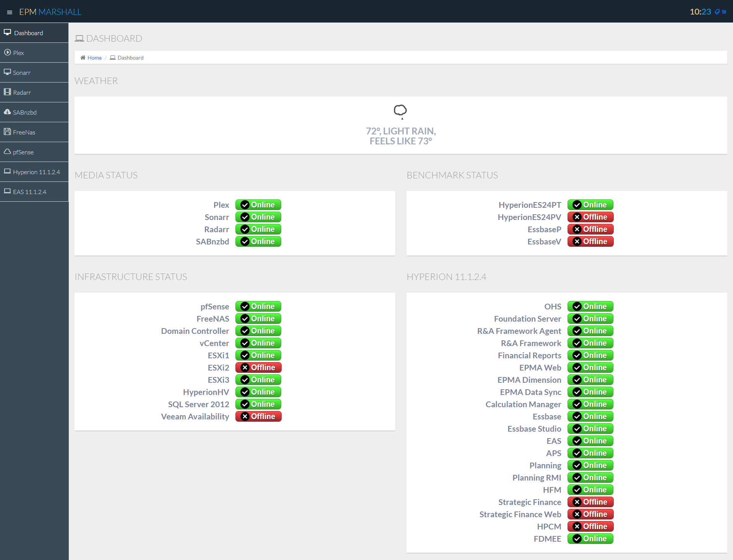Click the Offline X icon for HPCM
Image resolution: width=733 pixels, height=560 pixels.
(x=577, y=526)
